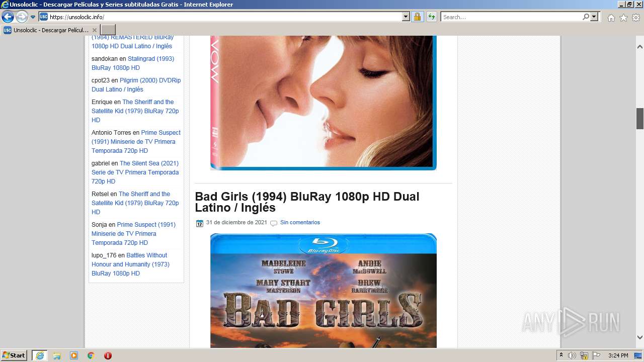This screenshot has width=644, height=362.
Task: Click the lupo_176 commenter name
Action: coord(104,255)
